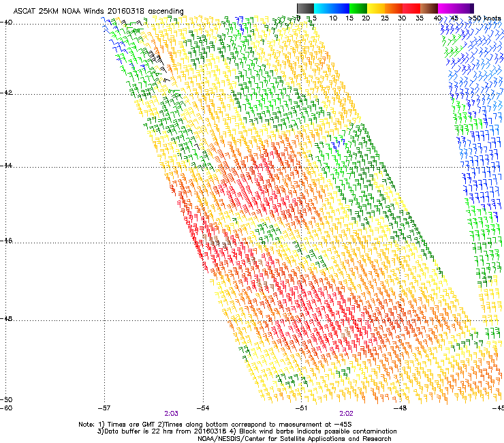504x443 pixels.
Task: Click the legend label '10'
Action: tap(333, 18)
